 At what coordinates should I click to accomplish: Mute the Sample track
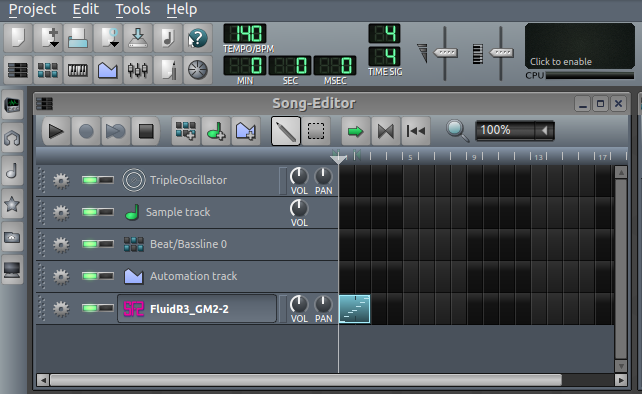pos(90,212)
